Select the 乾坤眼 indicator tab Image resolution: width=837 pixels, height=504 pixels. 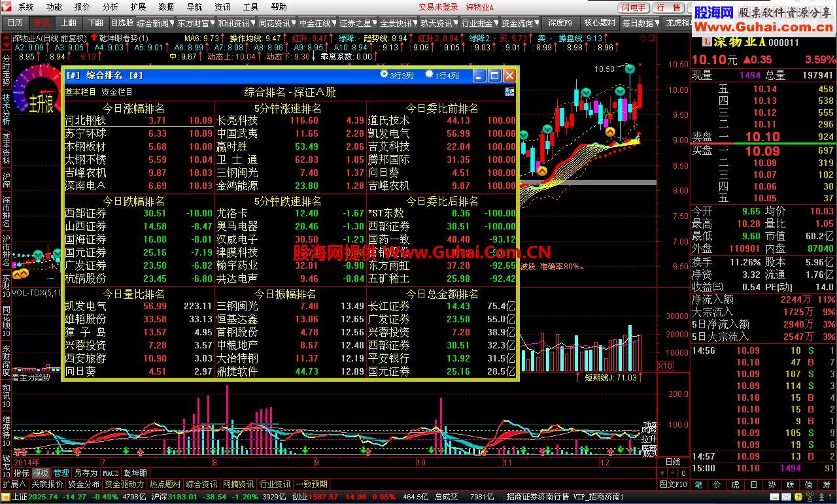(136, 473)
